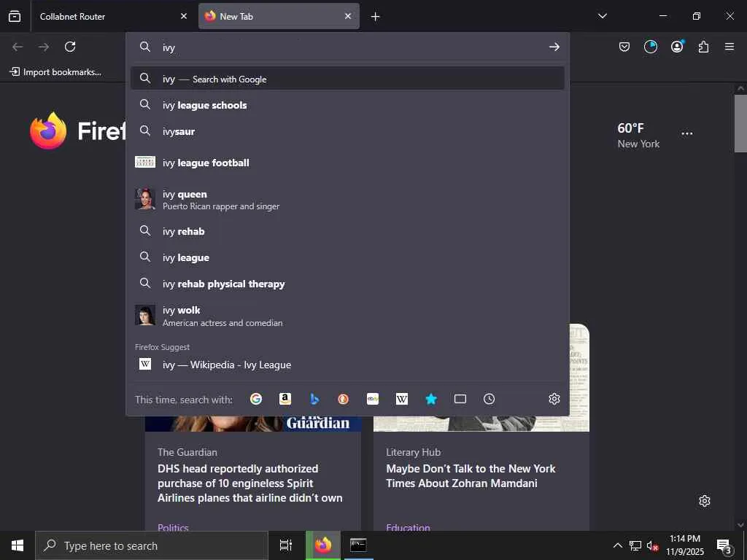Click the ivy queen thumbnail photo
Image resolution: width=747 pixels, height=560 pixels.
(145, 199)
